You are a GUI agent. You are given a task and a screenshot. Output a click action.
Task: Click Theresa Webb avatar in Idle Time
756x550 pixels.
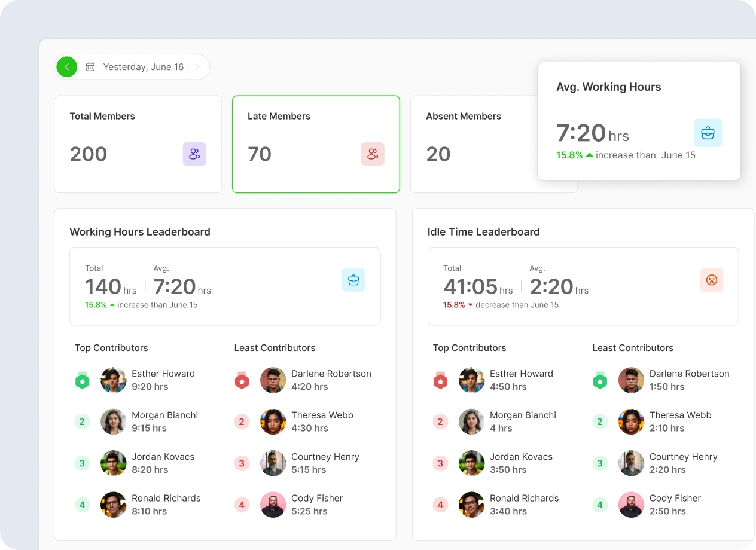point(631,421)
